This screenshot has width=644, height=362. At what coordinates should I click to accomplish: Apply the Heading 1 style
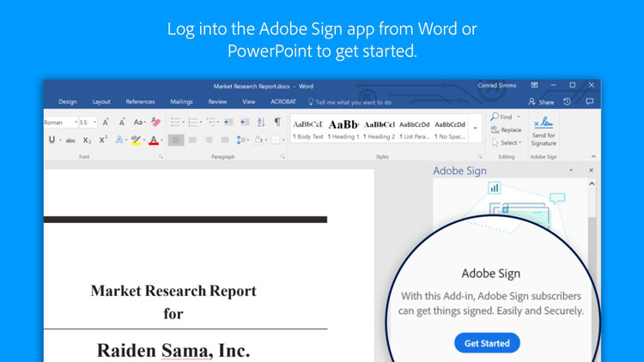343,130
